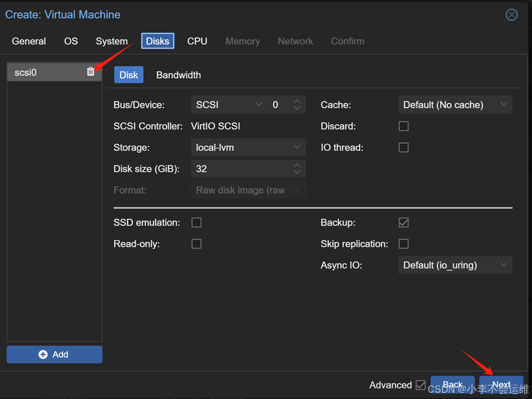Decrease the device number using down arrow
Screen dimensions: 532x399
click(297, 108)
